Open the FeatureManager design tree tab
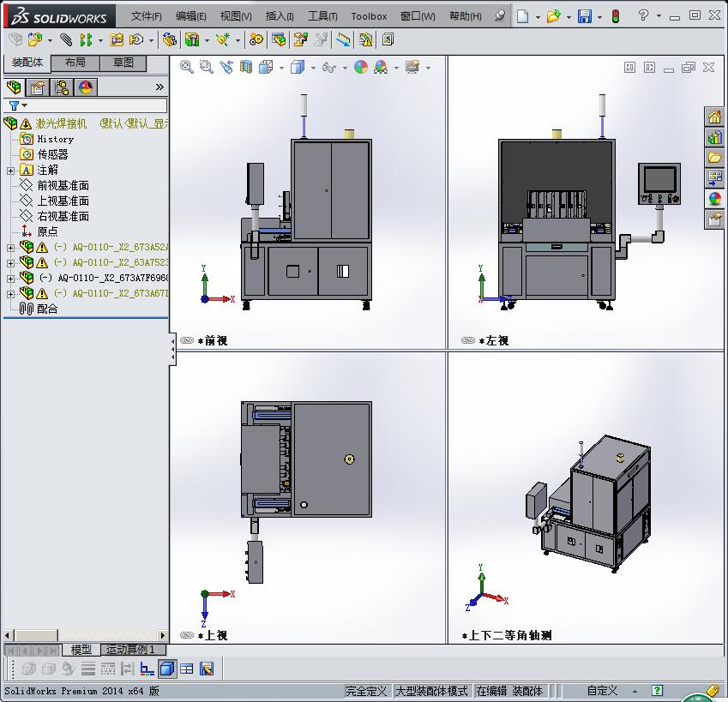This screenshot has height=702, width=728. (14, 87)
